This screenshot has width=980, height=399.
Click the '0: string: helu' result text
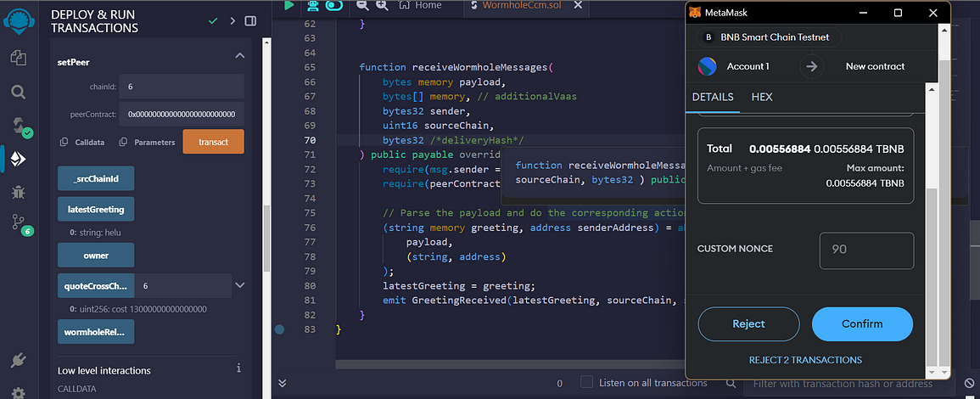[95, 232]
